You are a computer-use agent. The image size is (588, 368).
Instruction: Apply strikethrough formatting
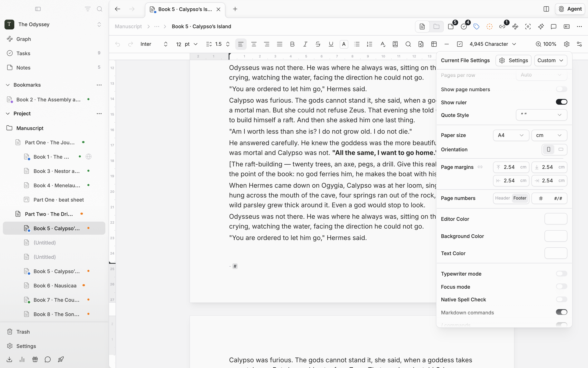318,44
